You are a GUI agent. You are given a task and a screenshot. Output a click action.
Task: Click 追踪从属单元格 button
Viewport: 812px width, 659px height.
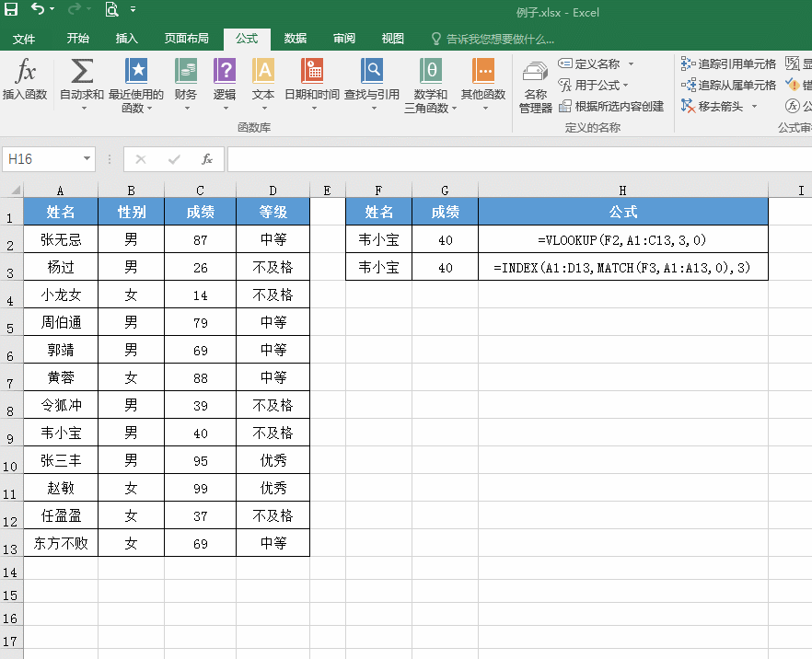(x=728, y=85)
